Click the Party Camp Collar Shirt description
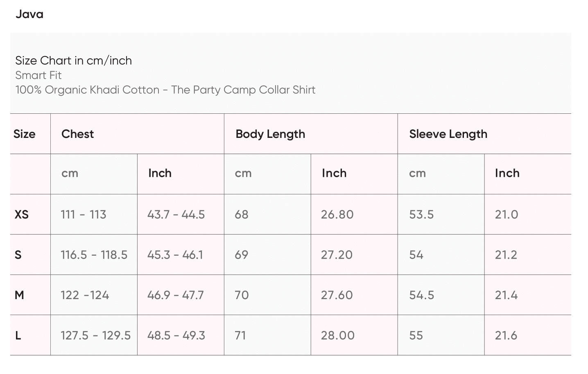Screen dimensions: 588x374 pyautogui.click(x=165, y=90)
